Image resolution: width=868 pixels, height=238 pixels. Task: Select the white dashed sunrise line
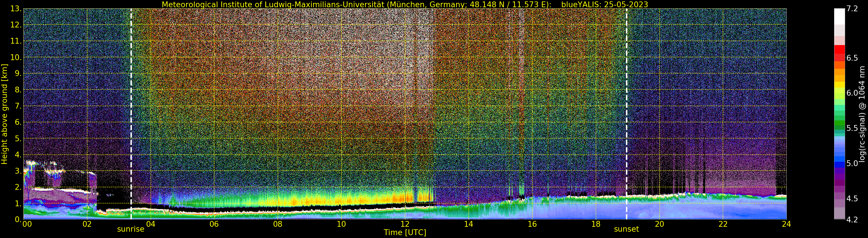pos(131,114)
